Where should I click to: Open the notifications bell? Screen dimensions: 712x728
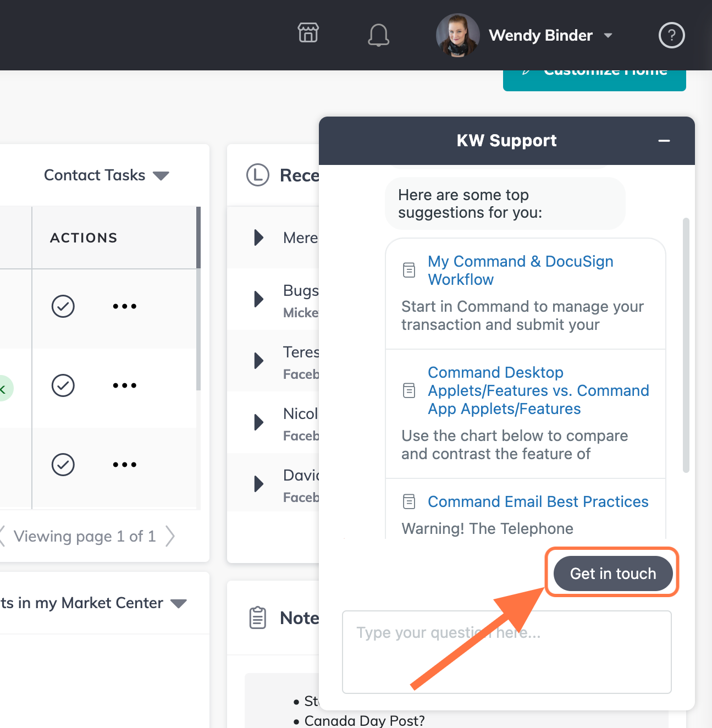click(x=378, y=35)
